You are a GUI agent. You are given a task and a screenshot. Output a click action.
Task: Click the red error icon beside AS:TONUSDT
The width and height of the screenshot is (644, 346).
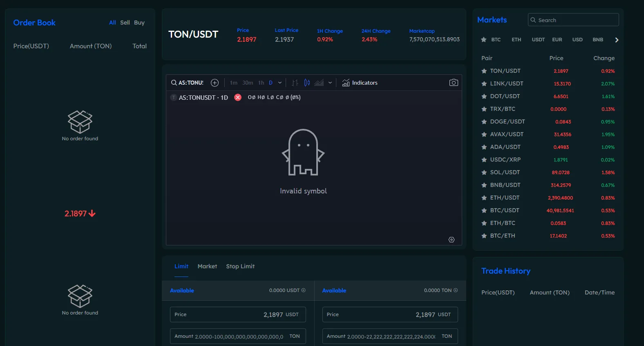tap(238, 97)
